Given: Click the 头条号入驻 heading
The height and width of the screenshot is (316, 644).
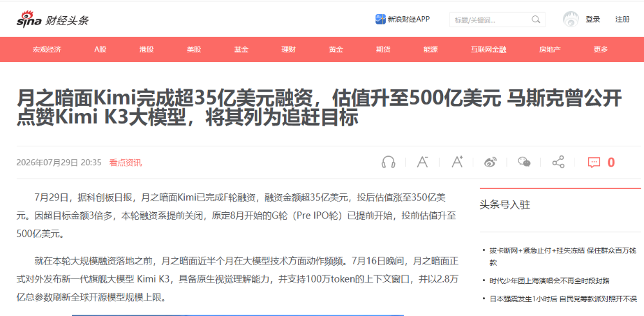Looking at the screenshot, I should [505, 204].
